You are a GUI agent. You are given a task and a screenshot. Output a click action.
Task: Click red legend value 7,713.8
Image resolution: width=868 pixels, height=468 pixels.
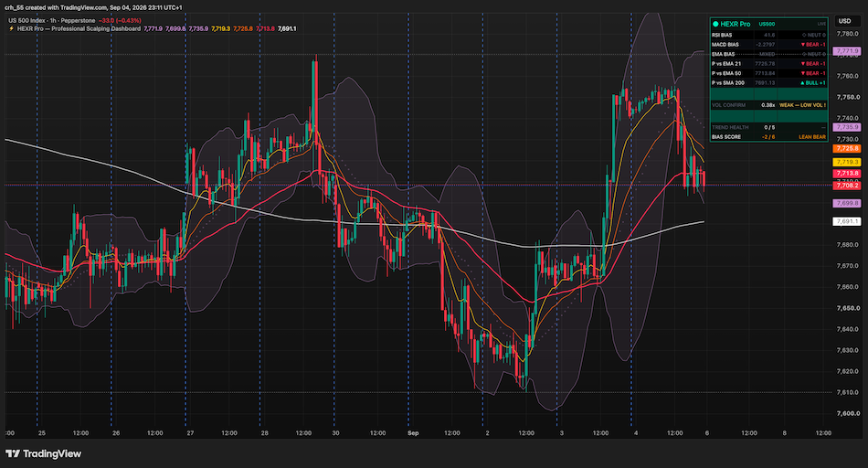(265, 28)
